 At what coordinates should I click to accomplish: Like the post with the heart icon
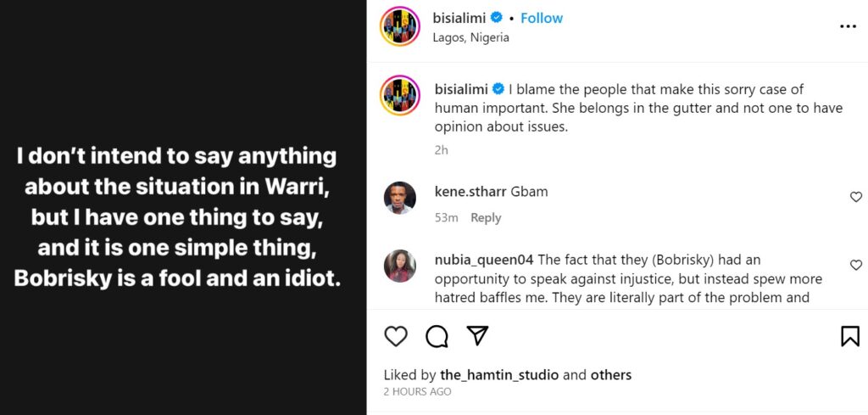(x=396, y=336)
